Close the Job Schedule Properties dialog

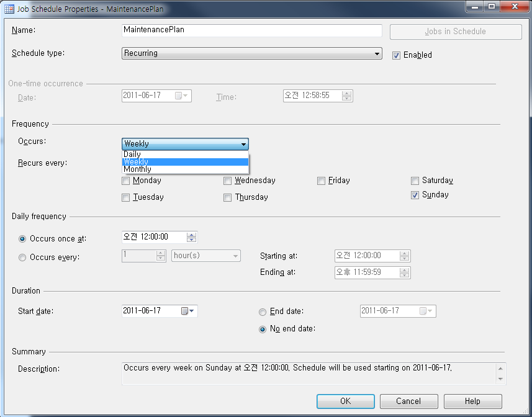(x=515, y=6)
